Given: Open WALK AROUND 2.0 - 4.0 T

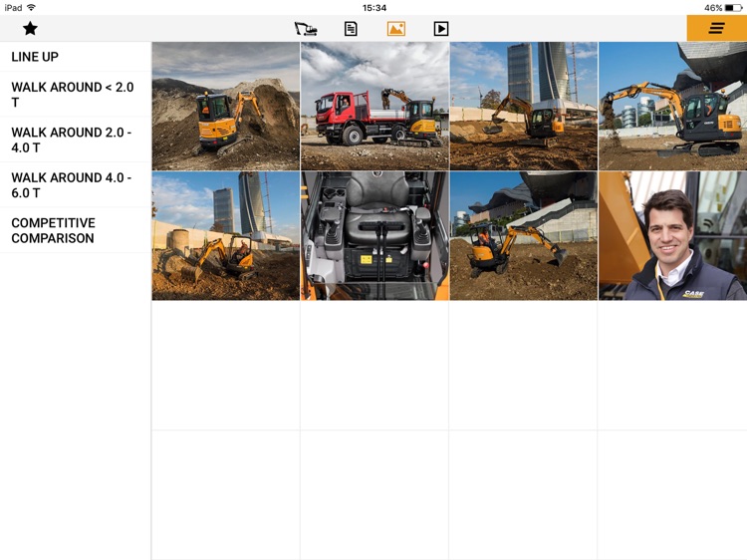Looking at the screenshot, I should pos(76,140).
